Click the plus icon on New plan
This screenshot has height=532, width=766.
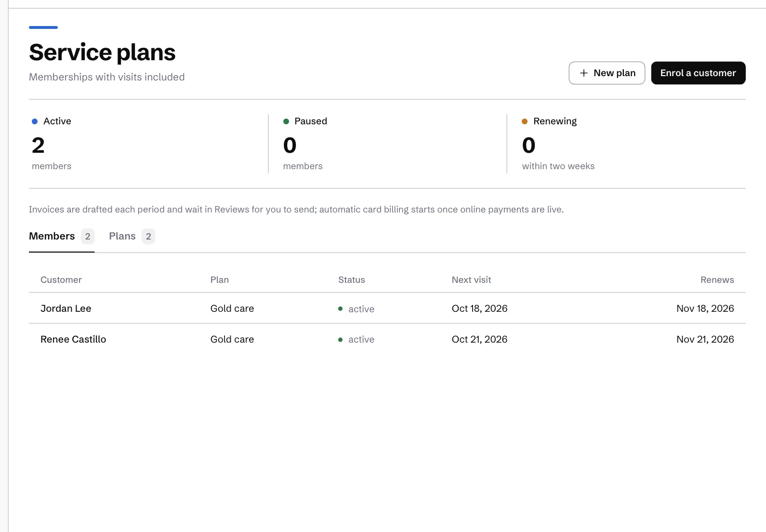pos(584,73)
